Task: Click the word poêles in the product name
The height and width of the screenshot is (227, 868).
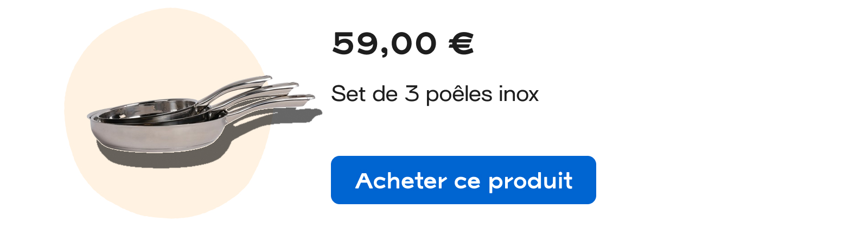Action: coord(459,94)
